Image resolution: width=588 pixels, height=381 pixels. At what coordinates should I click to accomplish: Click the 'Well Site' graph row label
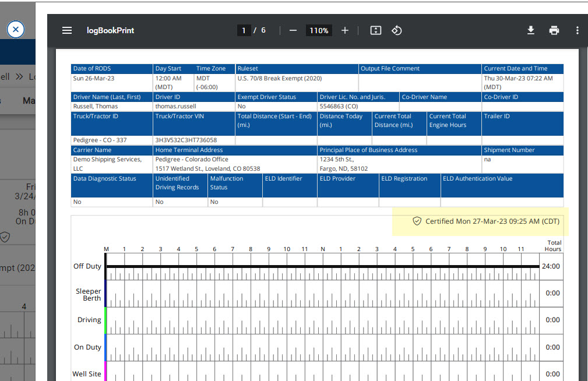pos(87,374)
